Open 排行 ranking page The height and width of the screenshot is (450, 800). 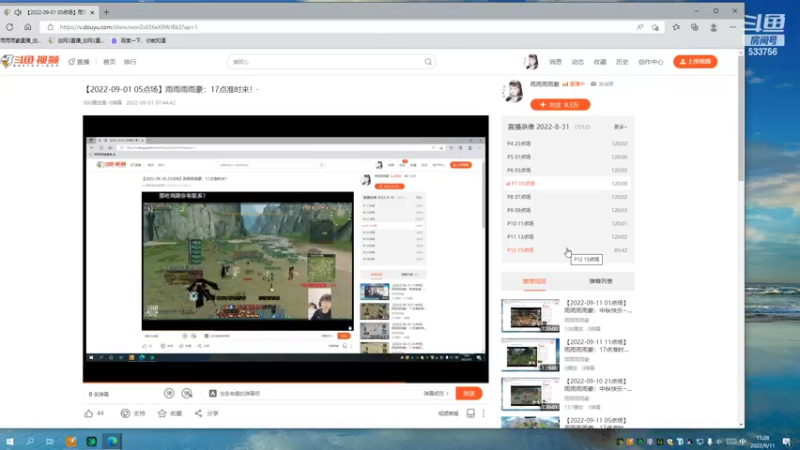[130, 62]
